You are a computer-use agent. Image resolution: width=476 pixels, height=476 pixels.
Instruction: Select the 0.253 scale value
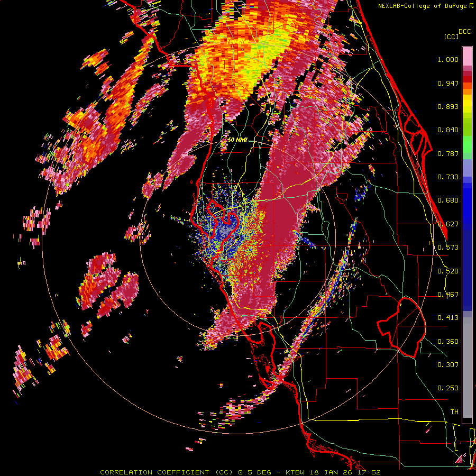pos(448,388)
